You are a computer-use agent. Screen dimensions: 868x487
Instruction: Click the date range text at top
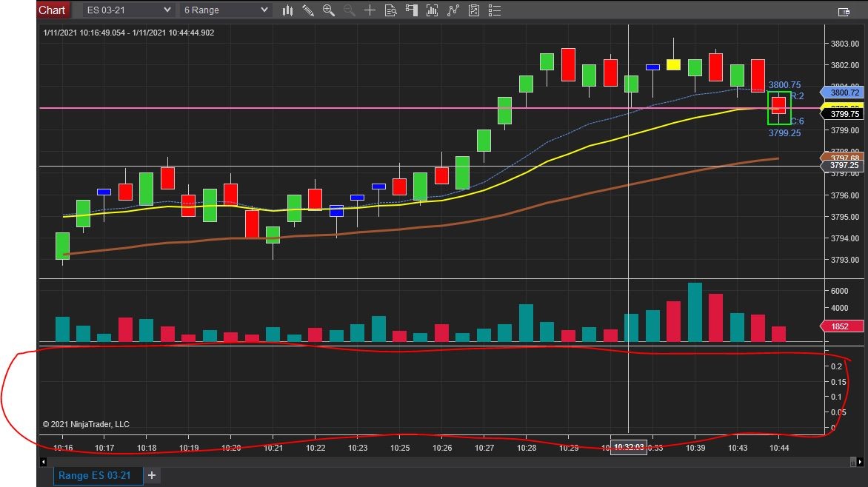pyautogui.click(x=128, y=33)
